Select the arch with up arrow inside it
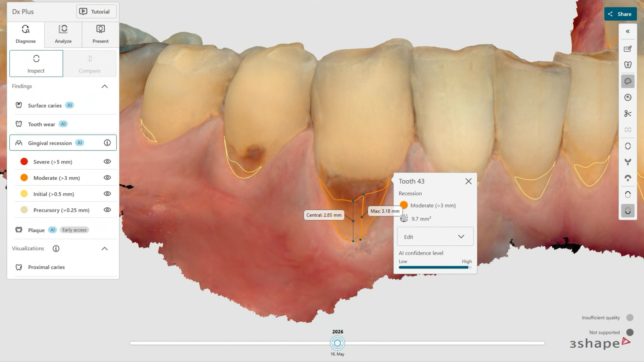 pyautogui.click(x=628, y=178)
